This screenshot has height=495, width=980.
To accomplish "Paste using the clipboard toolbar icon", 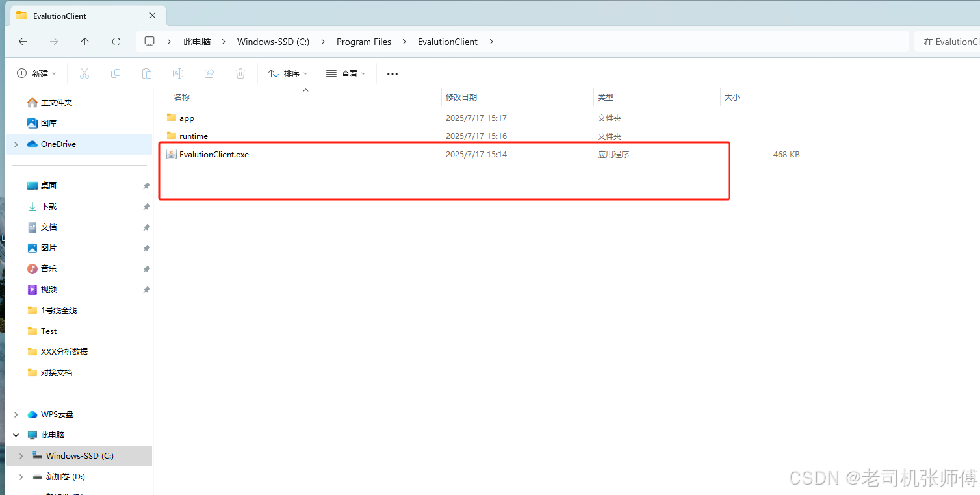I will tap(146, 73).
